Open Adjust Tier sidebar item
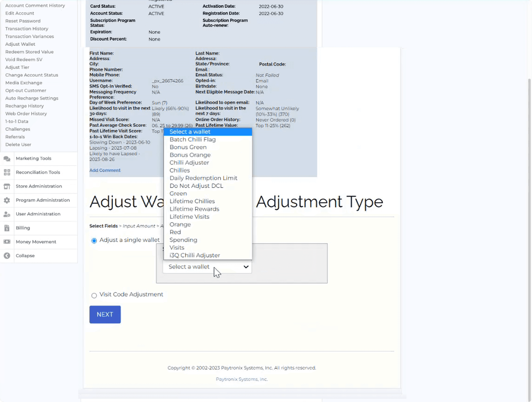 coord(17,67)
